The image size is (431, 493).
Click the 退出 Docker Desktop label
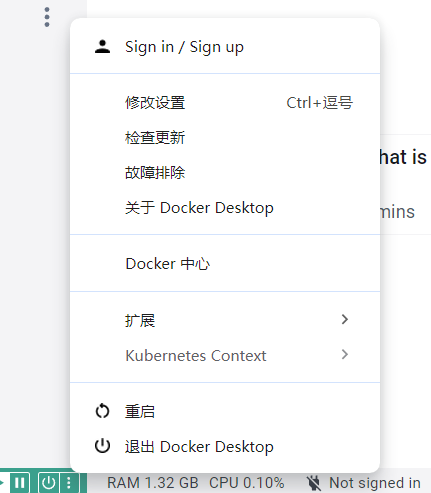point(199,447)
